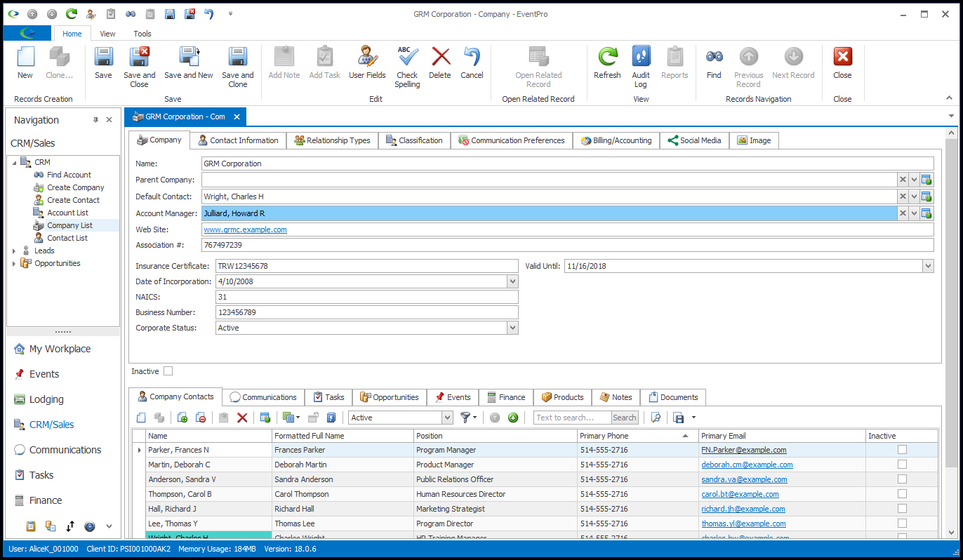Open the Billing/Accounting tab
This screenshot has height=560, width=963.
[x=617, y=140]
